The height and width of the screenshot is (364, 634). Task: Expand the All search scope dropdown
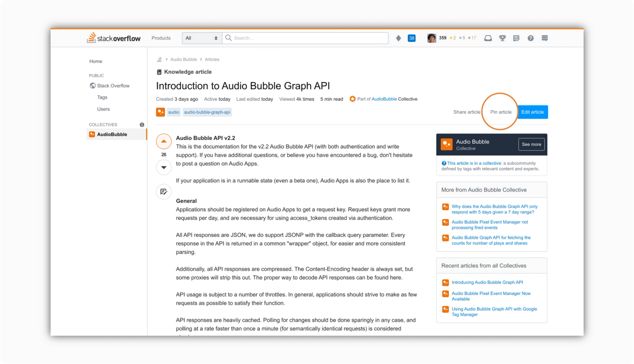[x=202, y=38]
